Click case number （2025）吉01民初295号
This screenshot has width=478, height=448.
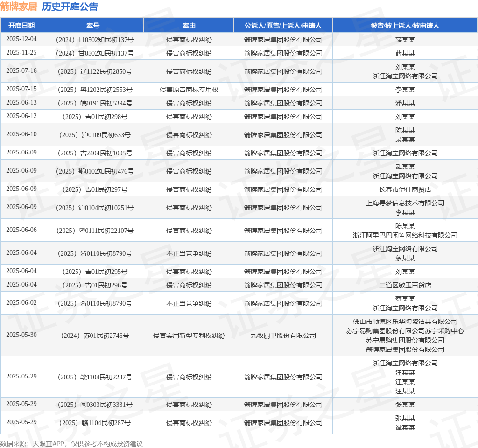click(x=95, y=272)
